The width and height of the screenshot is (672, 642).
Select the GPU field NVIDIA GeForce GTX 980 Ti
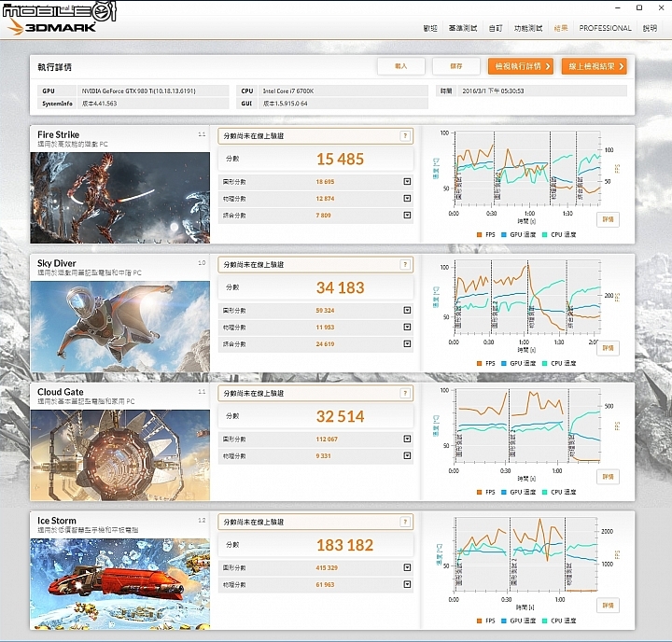click(153, 91)
